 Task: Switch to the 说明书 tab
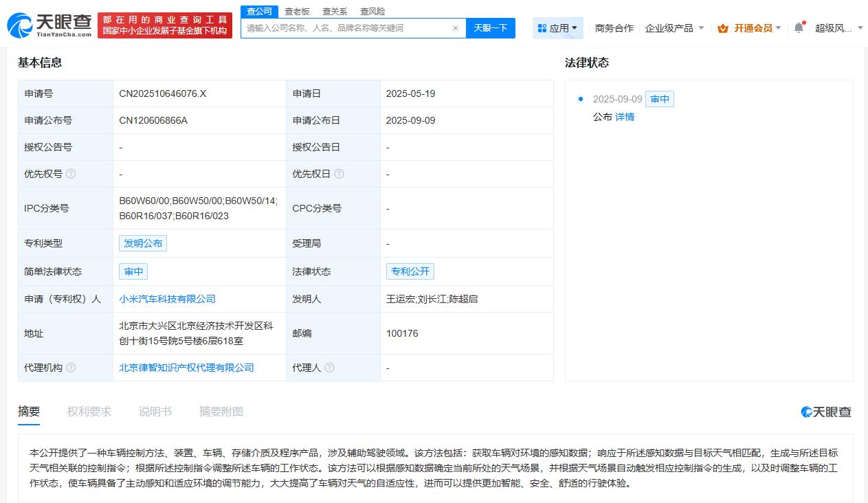155,412
